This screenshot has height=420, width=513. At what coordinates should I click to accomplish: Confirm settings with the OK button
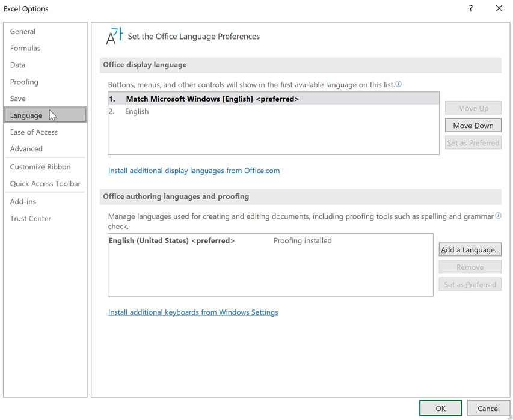click(x=440, y=407)
